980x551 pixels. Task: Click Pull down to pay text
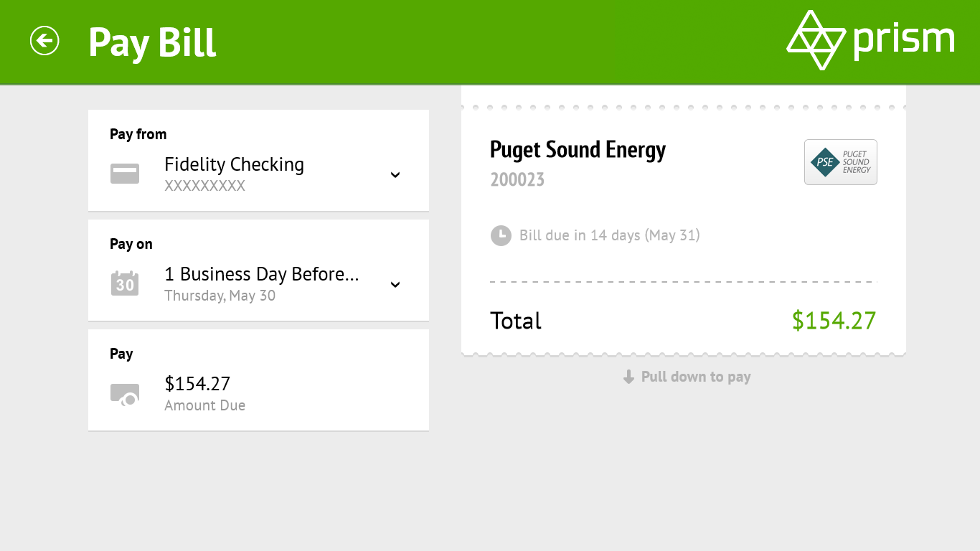coord(695,377)
